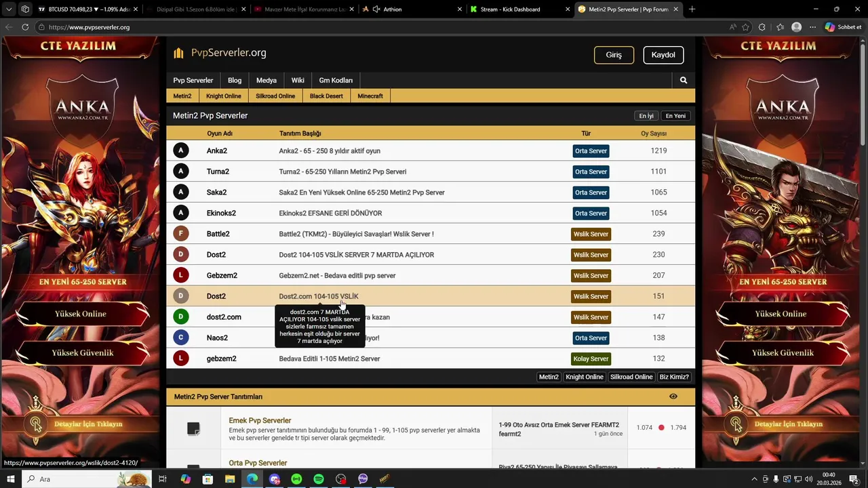Open the favorites list icon
This screenshot has width=868, height=488.
tap(779, 27)
